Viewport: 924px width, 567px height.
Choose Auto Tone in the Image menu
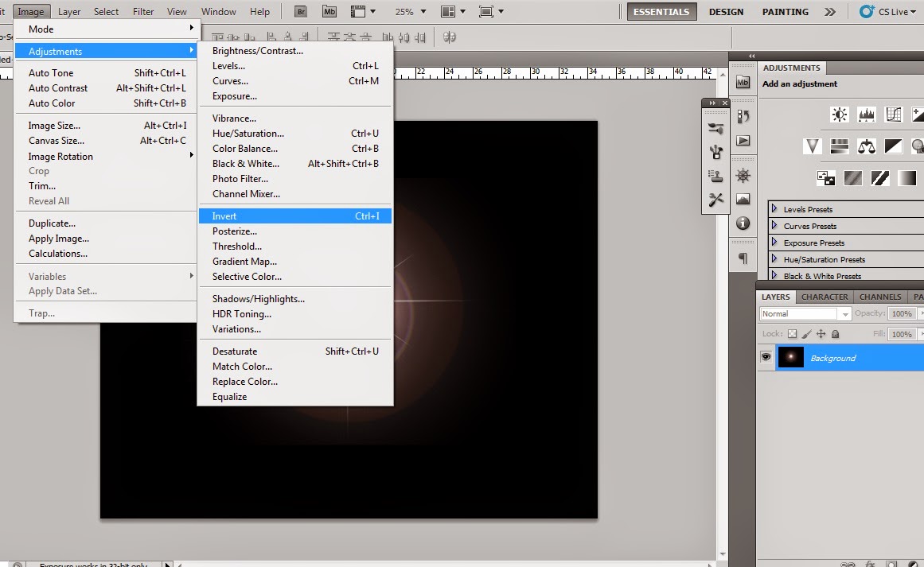[105, 73]
